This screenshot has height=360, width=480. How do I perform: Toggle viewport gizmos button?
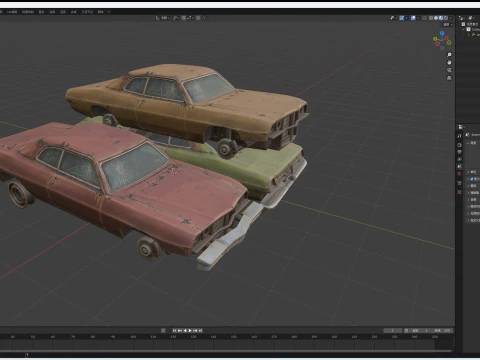click(x=402, y=18)
